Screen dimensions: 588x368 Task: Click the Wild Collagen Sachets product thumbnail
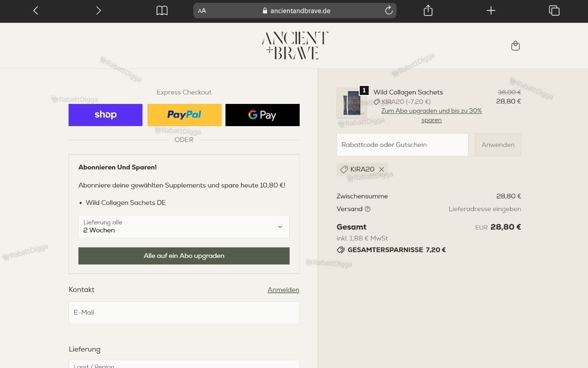[x=351, y=103]
